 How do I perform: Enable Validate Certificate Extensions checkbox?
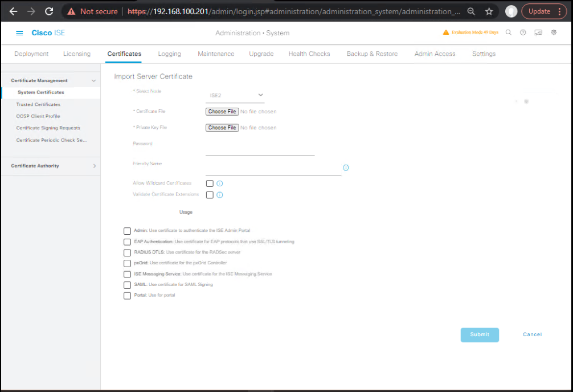(x=210, y=195)
